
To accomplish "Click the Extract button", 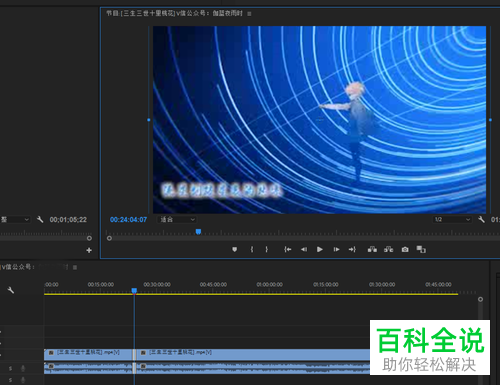I will pyautogui.click(x=388, y=249).
